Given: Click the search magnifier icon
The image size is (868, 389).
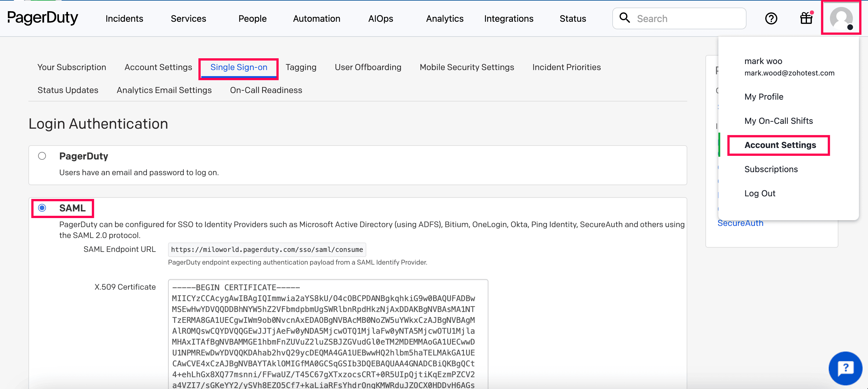Looking at the screenshot, I should click(624, 18).
